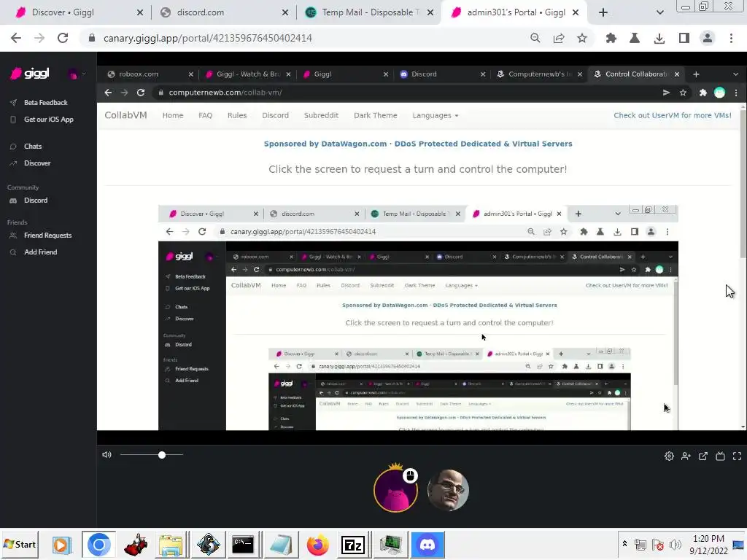Switch to Discord tab in portal browser
The image size is (747, 560).
coord(441,74)
